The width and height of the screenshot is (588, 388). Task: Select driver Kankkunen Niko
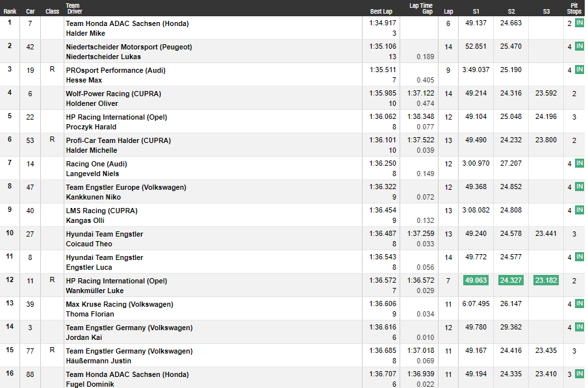(x=94, y=197)
